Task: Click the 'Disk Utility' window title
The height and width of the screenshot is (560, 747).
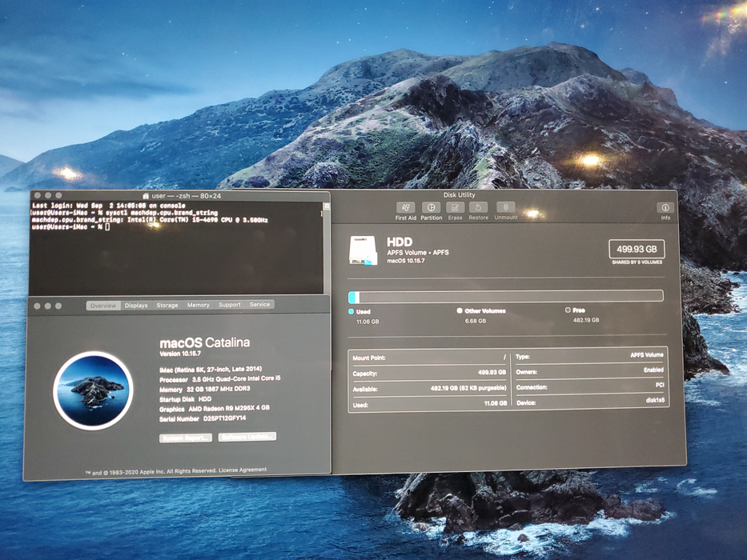Action: (460, 194)
